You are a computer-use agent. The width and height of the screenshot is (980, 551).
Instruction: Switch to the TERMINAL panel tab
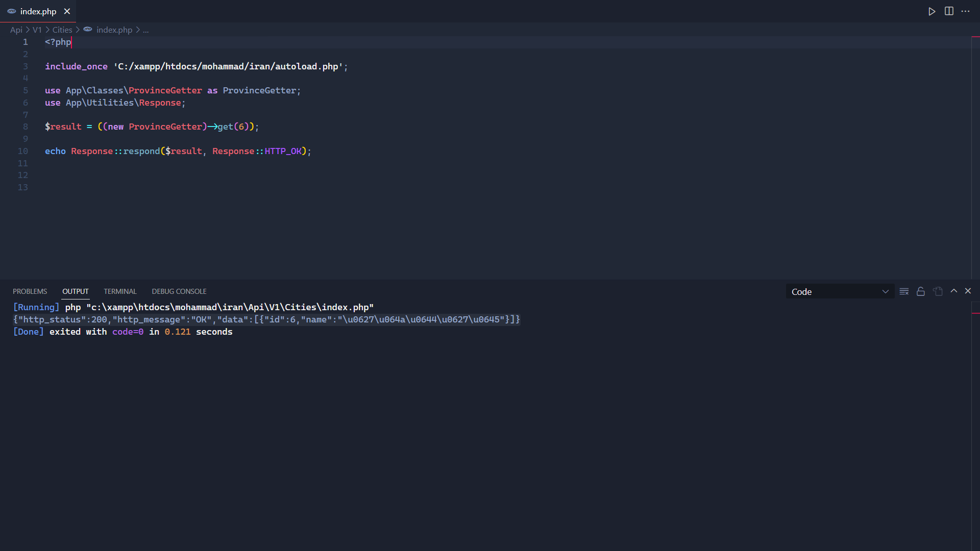tap(120, 291)
